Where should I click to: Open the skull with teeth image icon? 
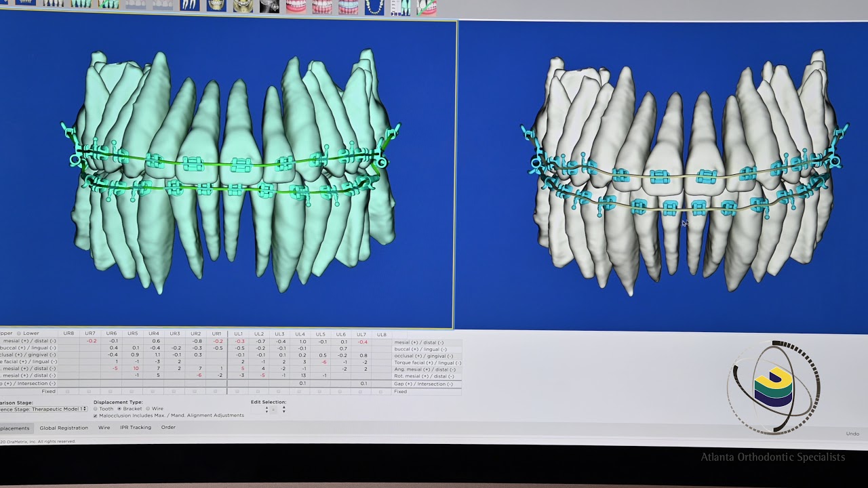click(243, 6)
